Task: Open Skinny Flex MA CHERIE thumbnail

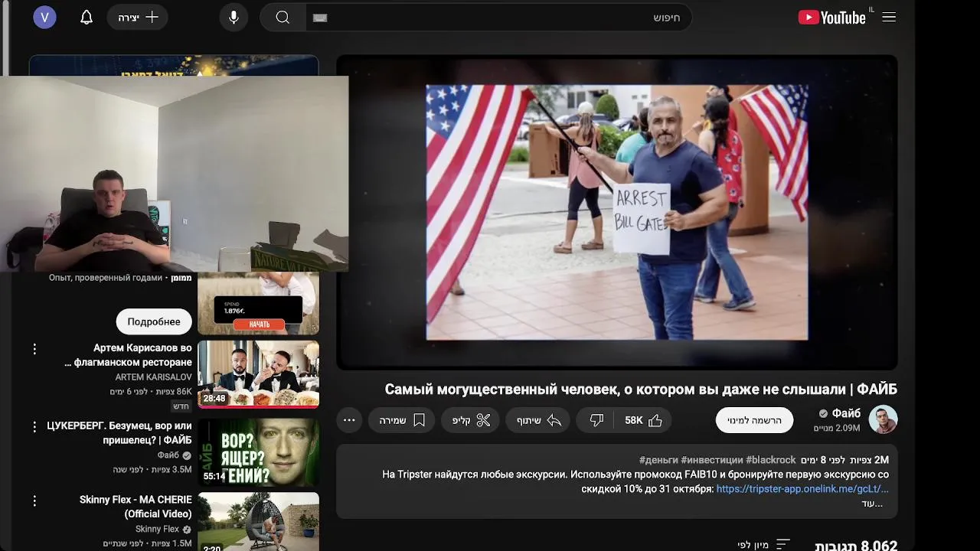Action: coord(258,521)
